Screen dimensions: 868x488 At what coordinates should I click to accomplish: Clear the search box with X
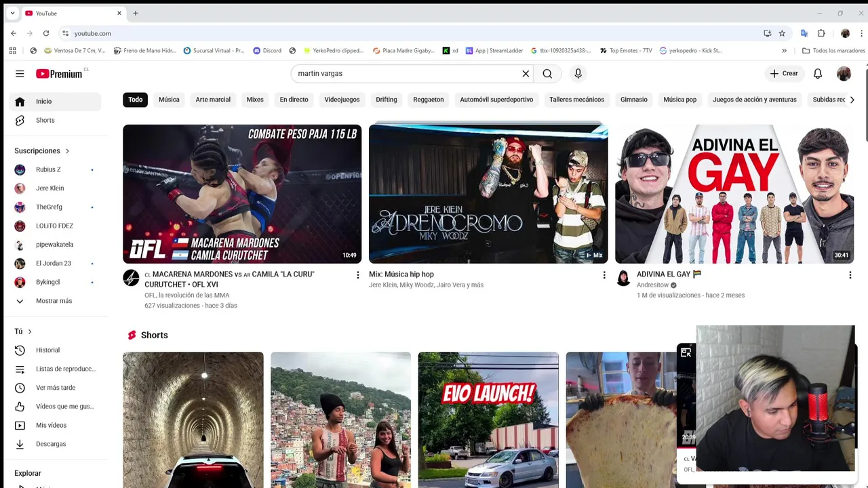[x=525, y=74]
